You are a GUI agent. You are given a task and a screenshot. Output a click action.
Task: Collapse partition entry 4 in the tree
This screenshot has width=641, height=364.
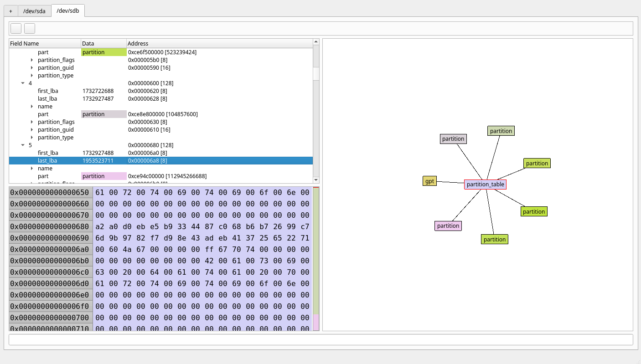[x=23, y=83]
